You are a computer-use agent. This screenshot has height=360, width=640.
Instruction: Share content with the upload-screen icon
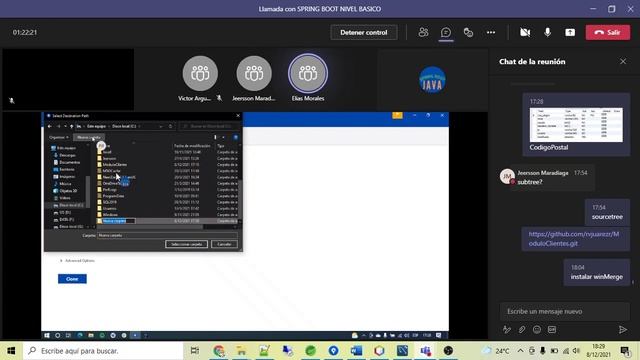click(570, 32)
